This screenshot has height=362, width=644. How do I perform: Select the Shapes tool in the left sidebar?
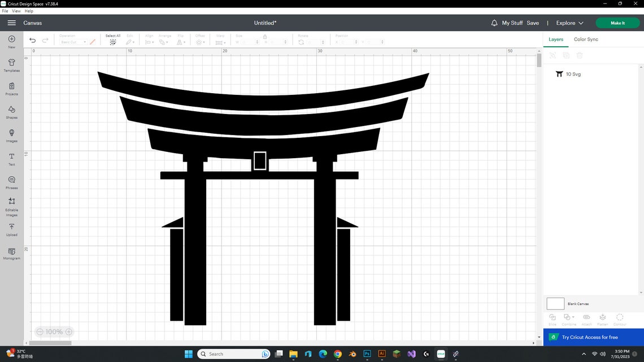[x=11, y=113]
